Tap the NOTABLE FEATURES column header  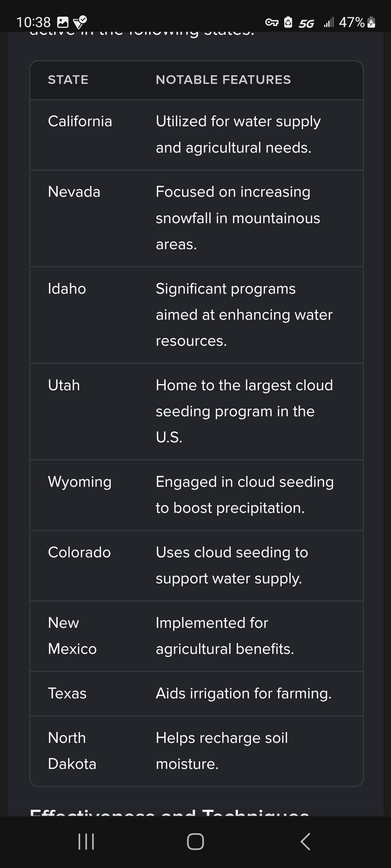(223, 80)
